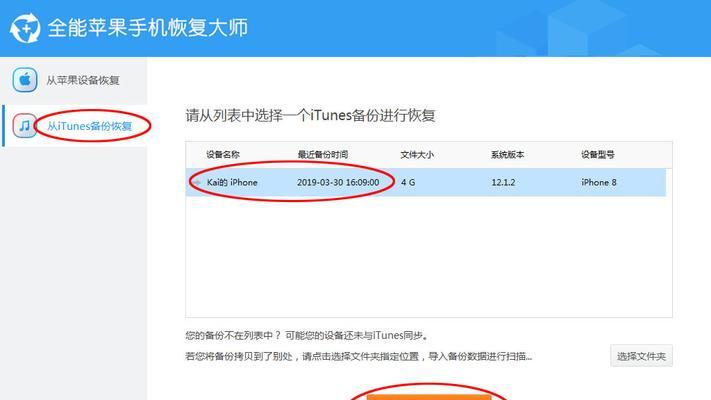This screenshot has height=400, width=711.
Task: Click the app logo icon in header
Action: [25, 28]
